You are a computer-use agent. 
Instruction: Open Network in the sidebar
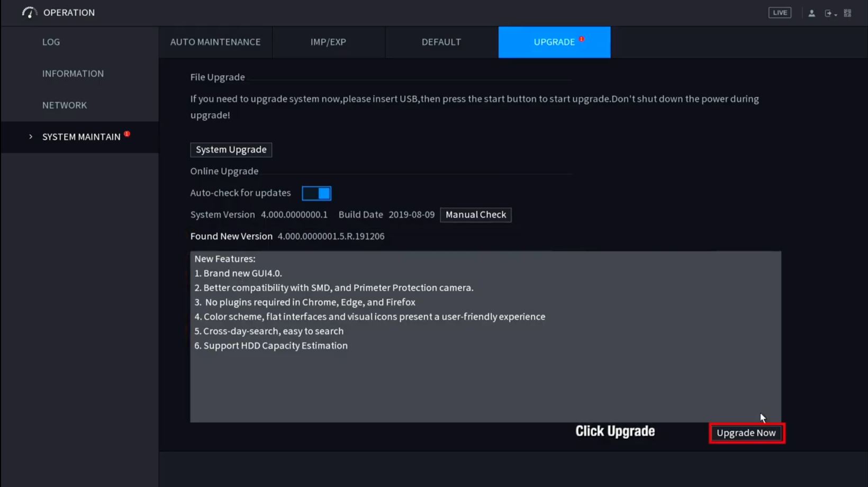pos(65,105)
